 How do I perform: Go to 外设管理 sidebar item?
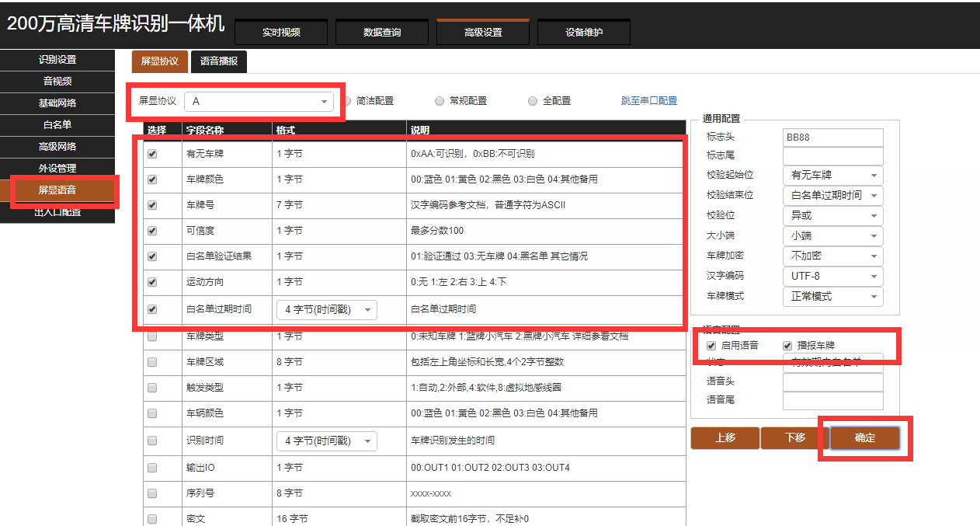click(x=57, y=168)
